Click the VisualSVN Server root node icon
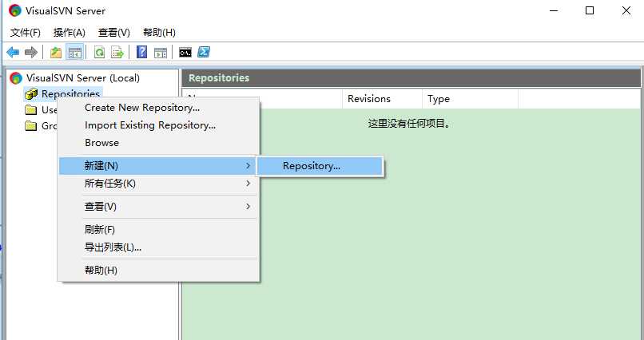 (x=16, y=78)
